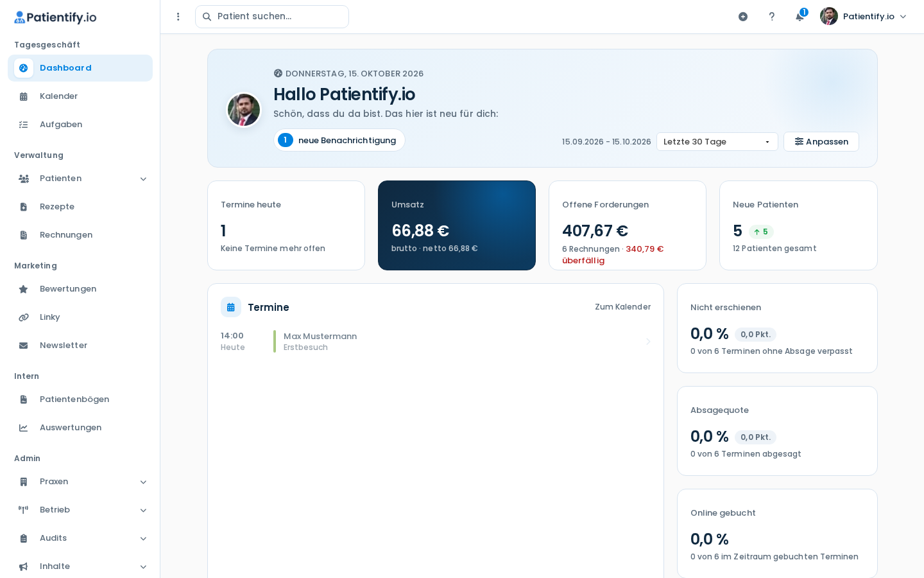Viewport: 924px width, 578px height.
Task: Click the Termine calendar icon in card header
Action: (x=231, y=307)
